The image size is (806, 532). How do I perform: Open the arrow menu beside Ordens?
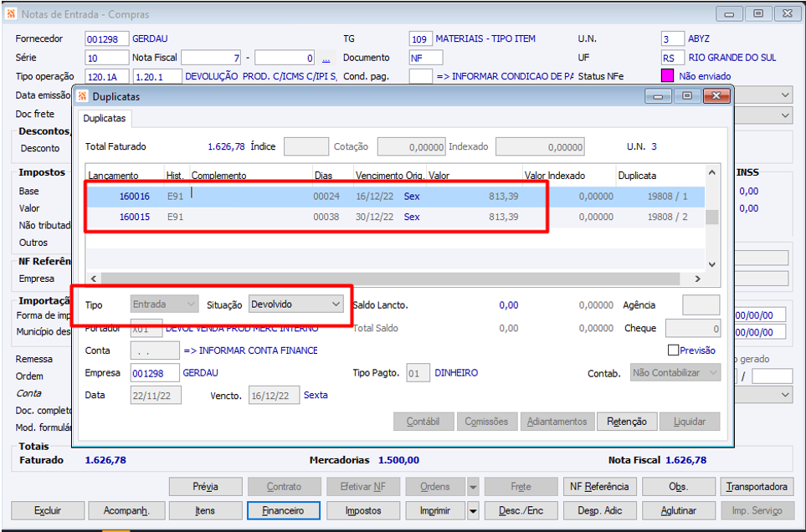pyautogui.click(x=473, y=487)
